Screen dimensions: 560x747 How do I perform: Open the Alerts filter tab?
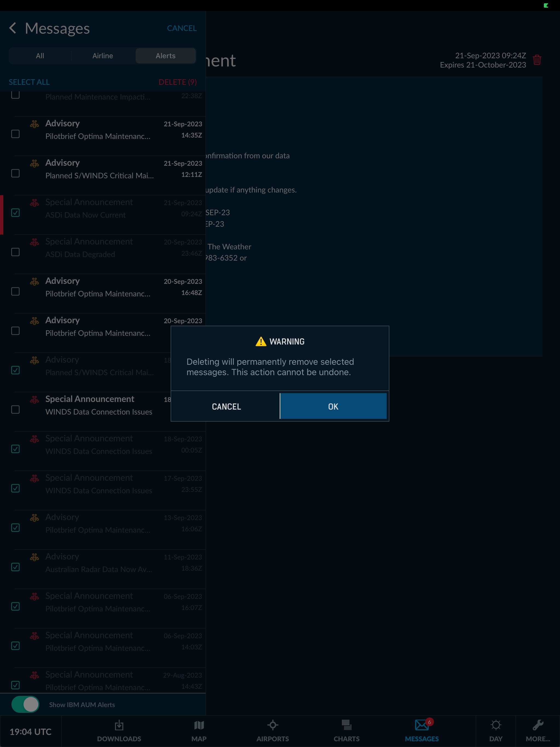click(x=165, y=55)
